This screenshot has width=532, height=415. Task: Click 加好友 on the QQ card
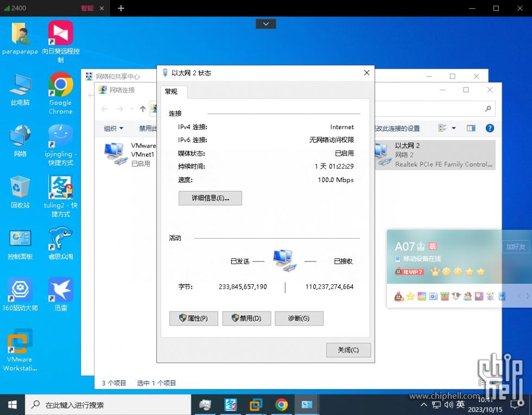pos(516,247)
